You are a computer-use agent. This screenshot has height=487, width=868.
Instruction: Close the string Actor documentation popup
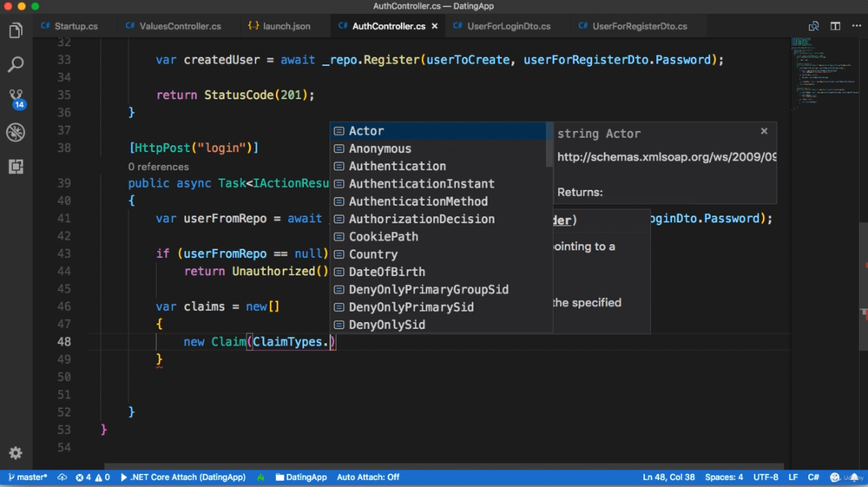tap(764, 131)
